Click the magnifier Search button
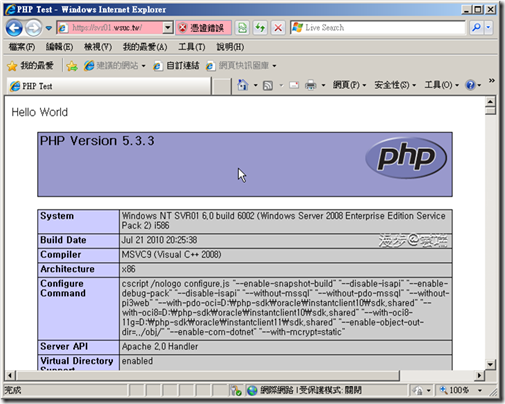505x404 pixels. tap(477, 28)
